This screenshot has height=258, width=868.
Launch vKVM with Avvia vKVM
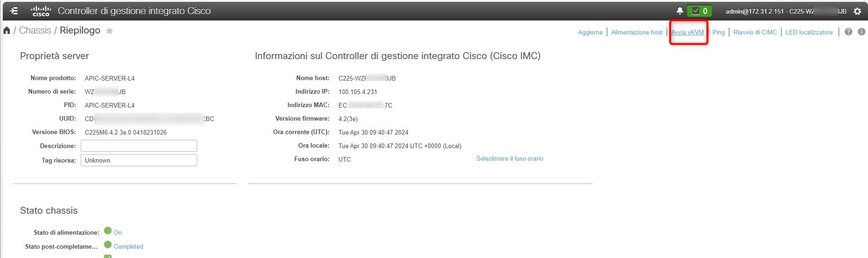click(x=688, y=32)
